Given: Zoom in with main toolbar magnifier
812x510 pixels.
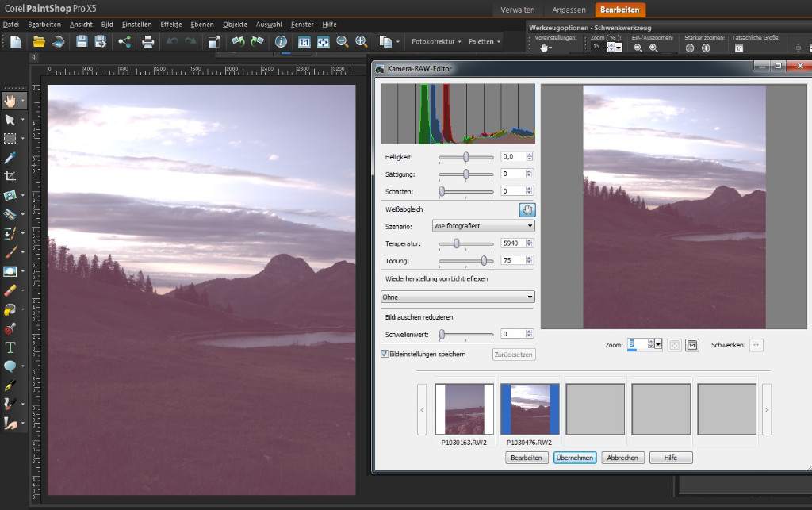Looking at the screenshot, I should point(361,41).
